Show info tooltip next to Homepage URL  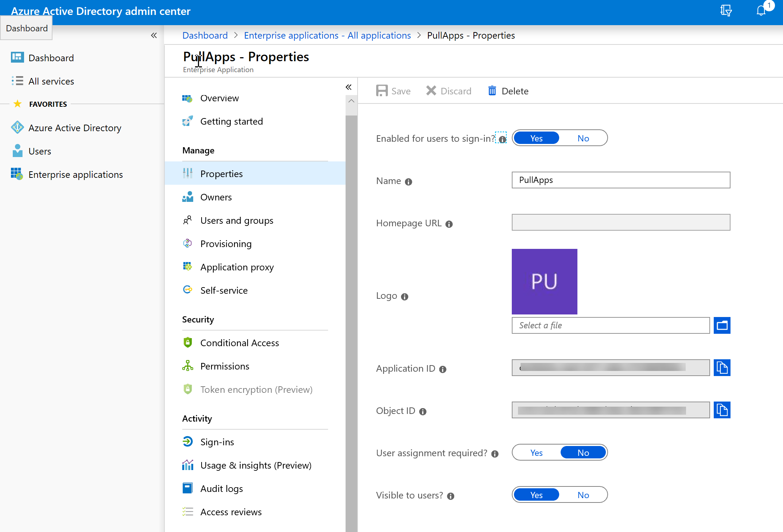click(449, 224)
